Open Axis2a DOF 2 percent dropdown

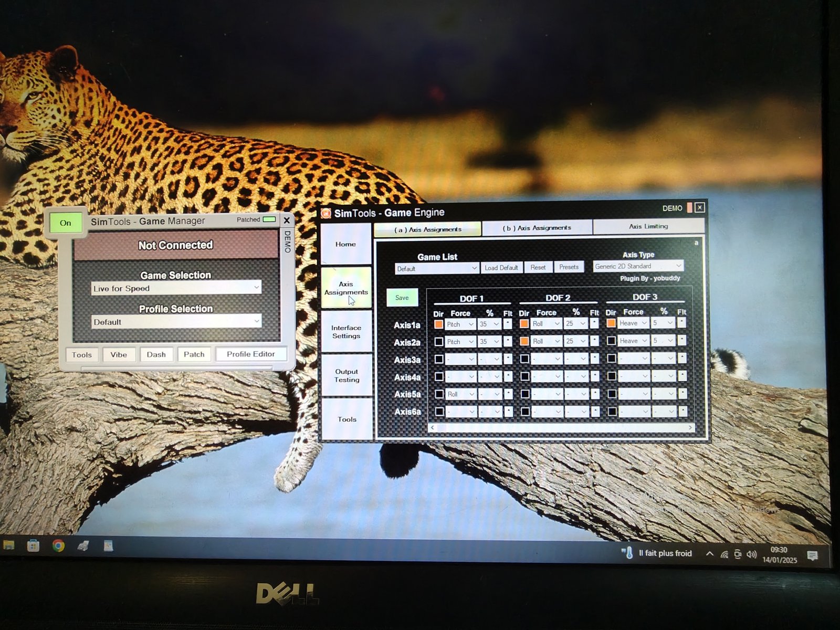pyautogui.click(x=576, y=341)
